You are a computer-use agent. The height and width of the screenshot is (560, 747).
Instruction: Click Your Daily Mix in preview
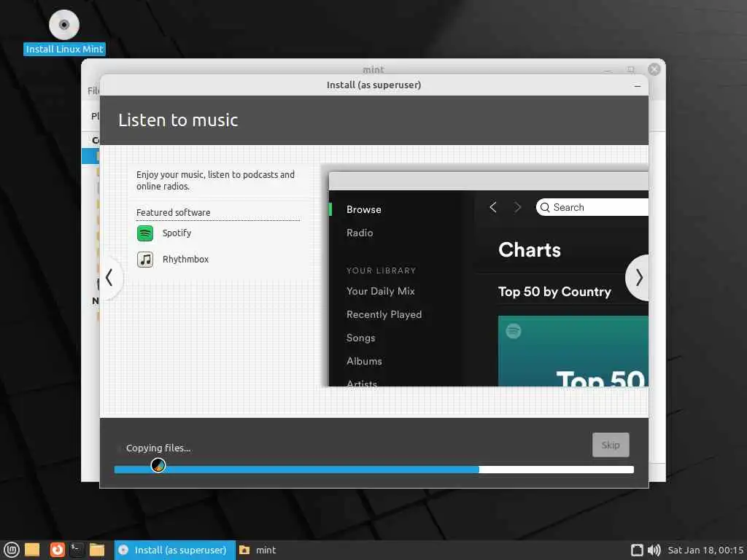pyautogui.click(x=381, y=291)
